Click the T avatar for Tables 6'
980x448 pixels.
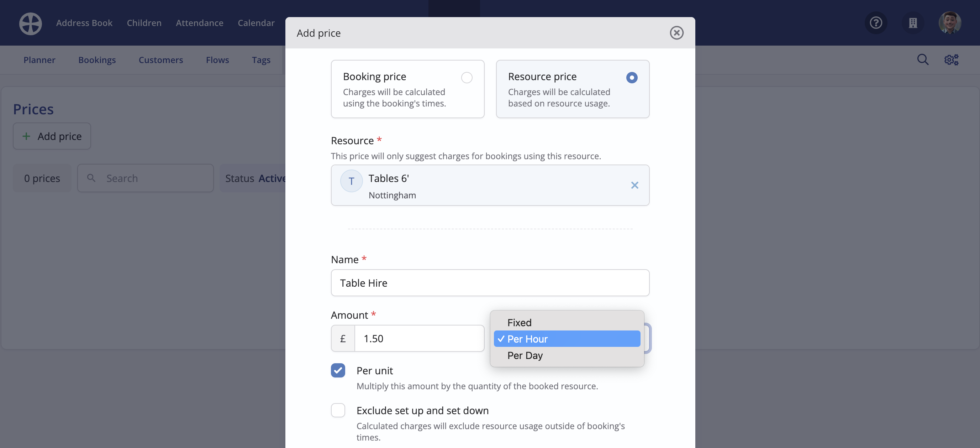(351, 181)
